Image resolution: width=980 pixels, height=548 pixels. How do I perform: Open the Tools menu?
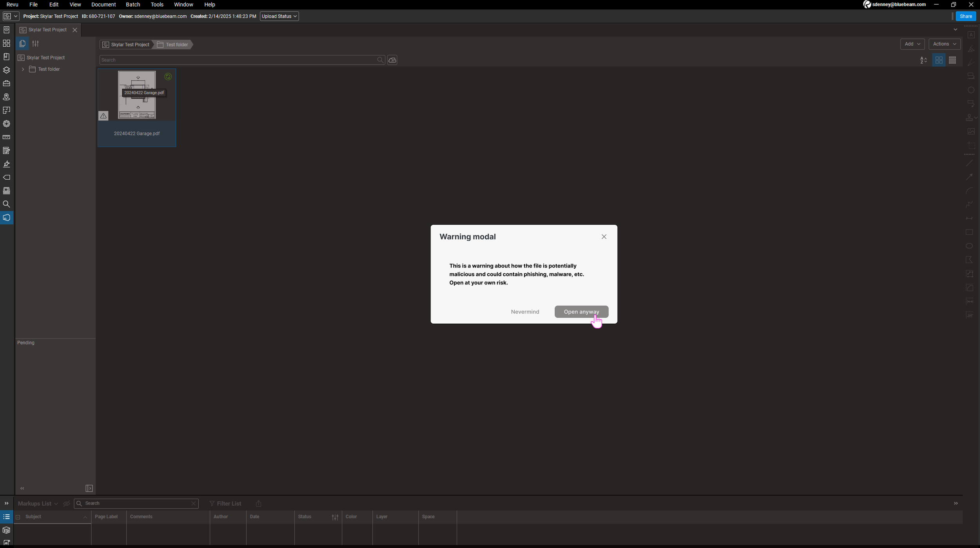(x=157, y=5)
